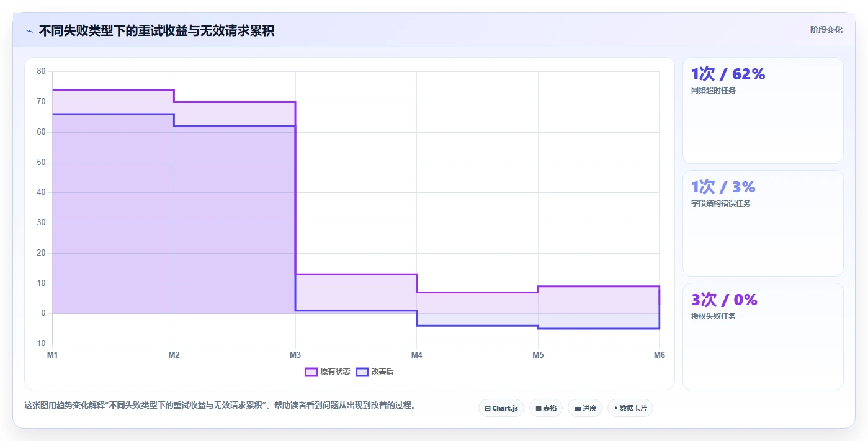Image resolution: width=868 pixels, height=441 pixels.
Task: Open the 授权失败任务 stat card
Action: coord(763,336)
